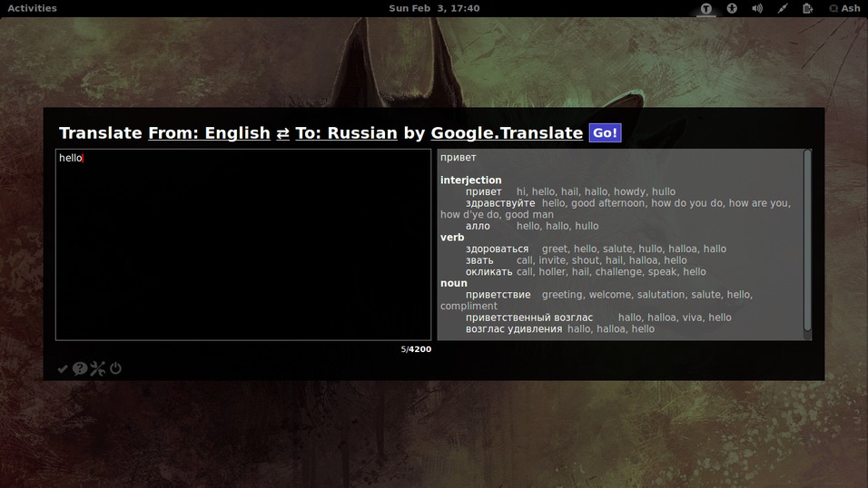Click the checkmark instant-translation icon
The image size is (868, 488).
tap(63, 368)
